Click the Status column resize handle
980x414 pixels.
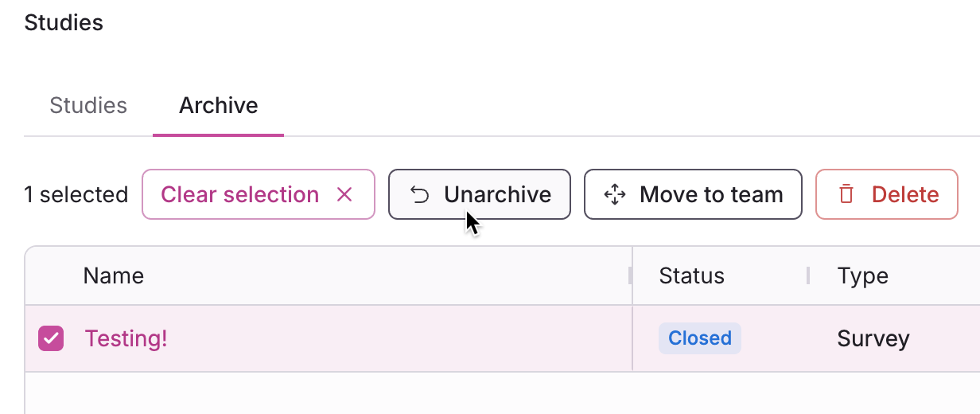[808, 276]
